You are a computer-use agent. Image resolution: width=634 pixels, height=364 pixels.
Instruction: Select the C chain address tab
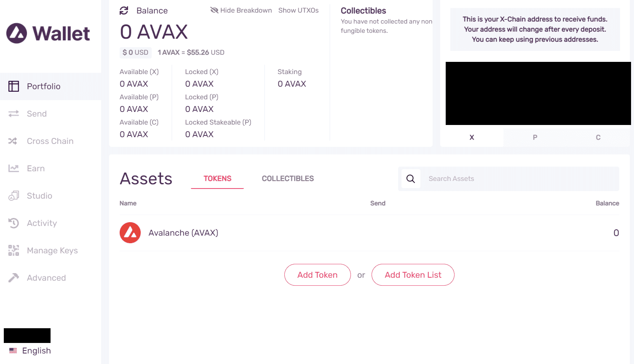[x=598, y=137]
